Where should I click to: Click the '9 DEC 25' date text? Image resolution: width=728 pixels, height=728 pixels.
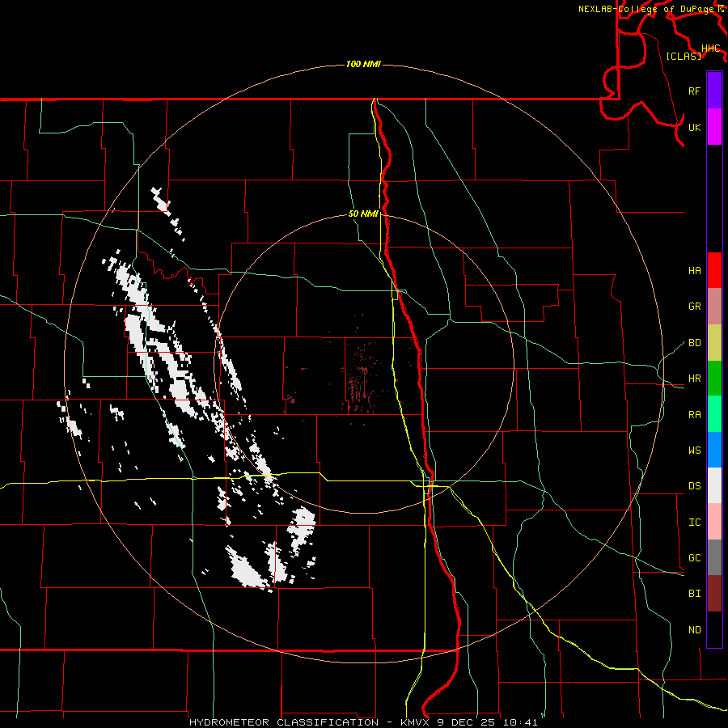467,722
